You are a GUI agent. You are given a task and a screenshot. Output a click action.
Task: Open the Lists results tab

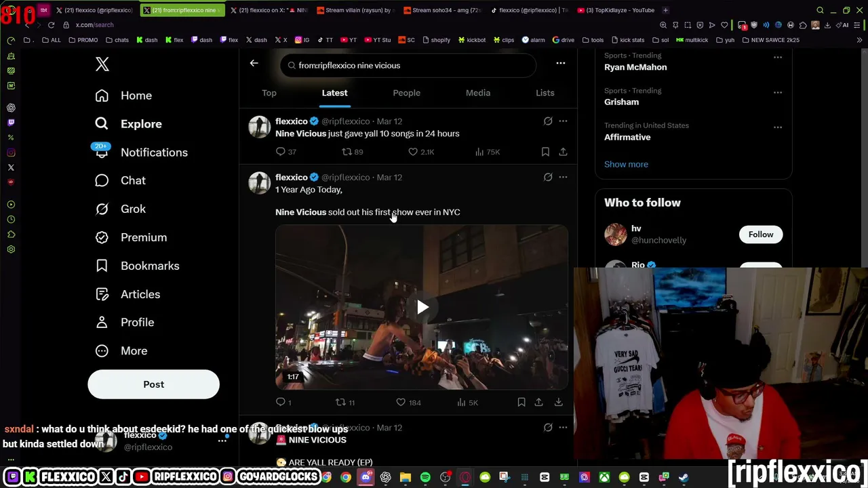(545, 93)
